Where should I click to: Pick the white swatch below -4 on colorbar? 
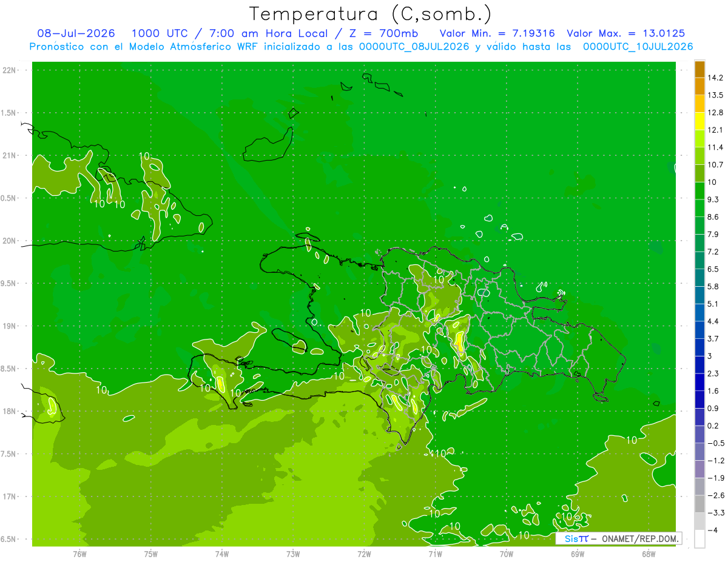pyautogui.click(x=699, y=539)
